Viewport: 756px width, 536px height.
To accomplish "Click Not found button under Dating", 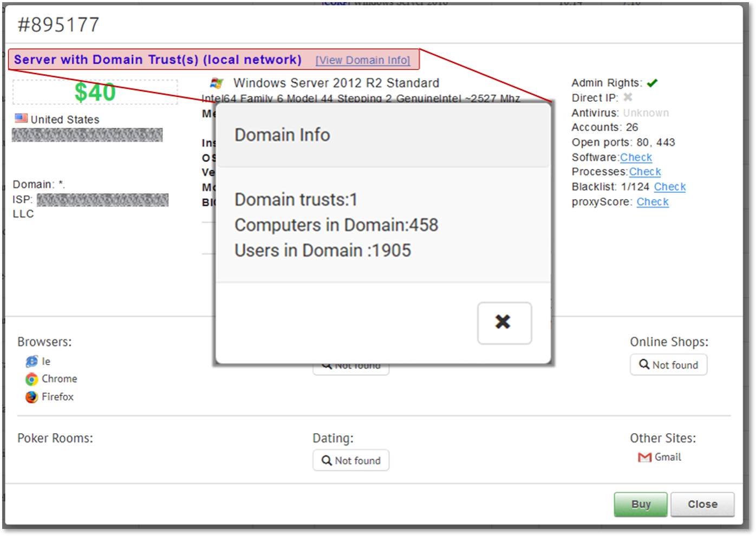I will (350, 461).
